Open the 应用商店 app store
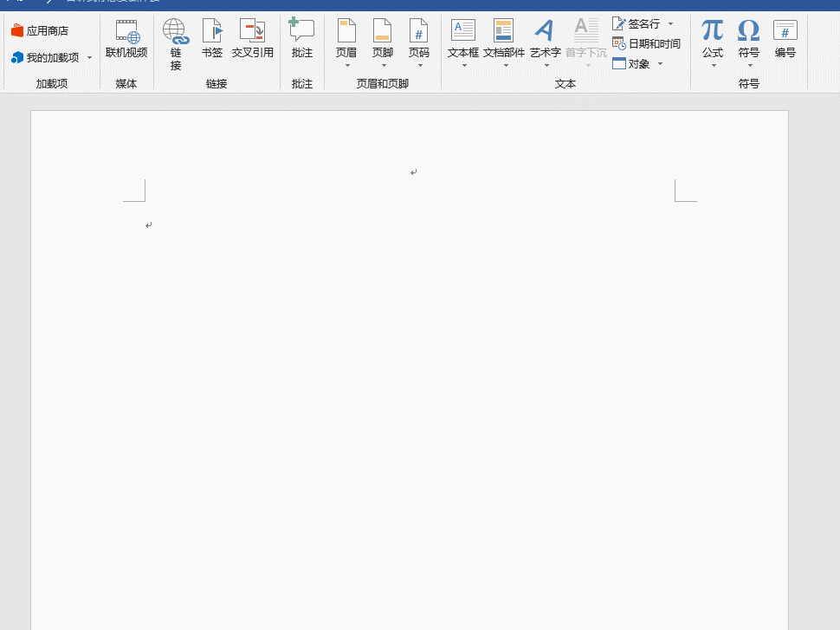This screenshot has width=840, height=630. [x=40, y=31]
